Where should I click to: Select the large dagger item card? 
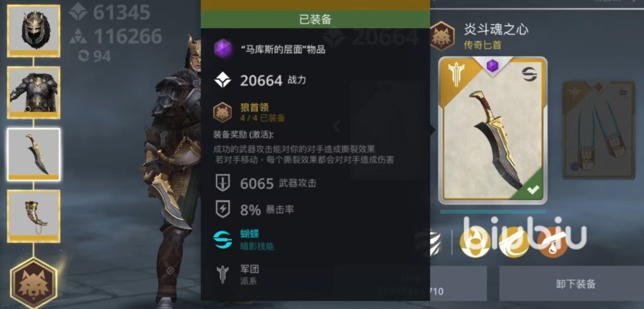493,130
